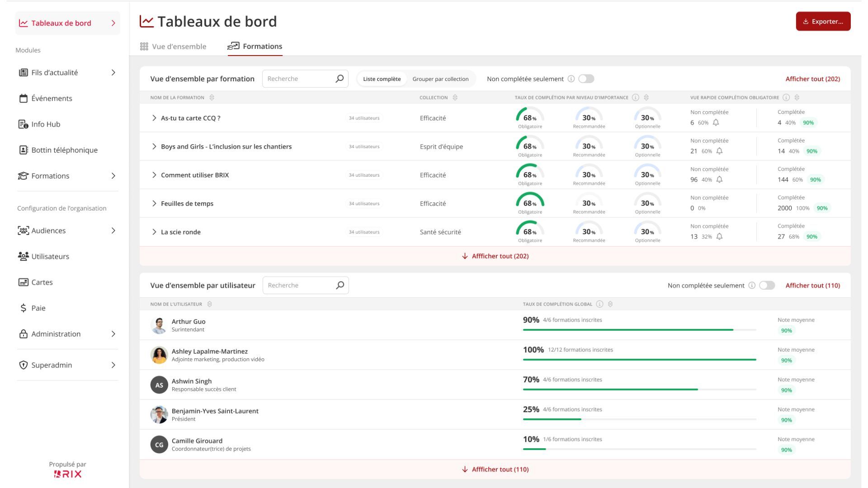Sort by Nom de la formation

[x=212, y=98]
